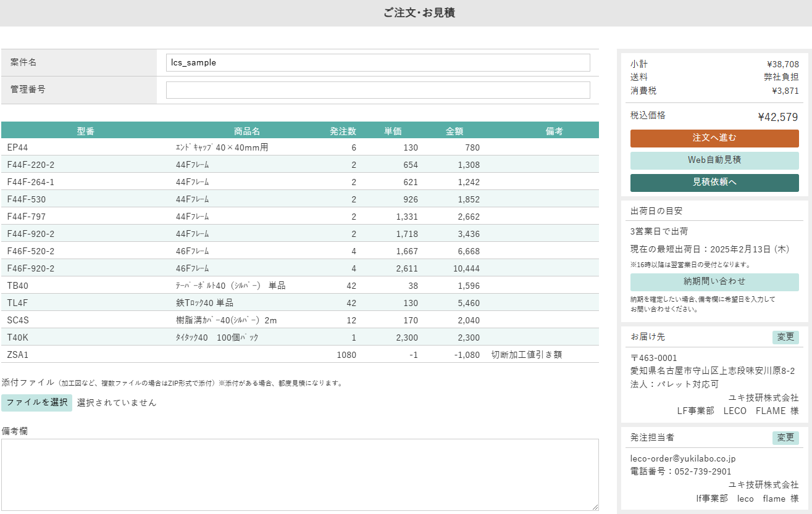This screenshot has height=514, width=812.
Task: Click the email link leco-order@yukilabo.co.jp
Action: coord(680,457)
